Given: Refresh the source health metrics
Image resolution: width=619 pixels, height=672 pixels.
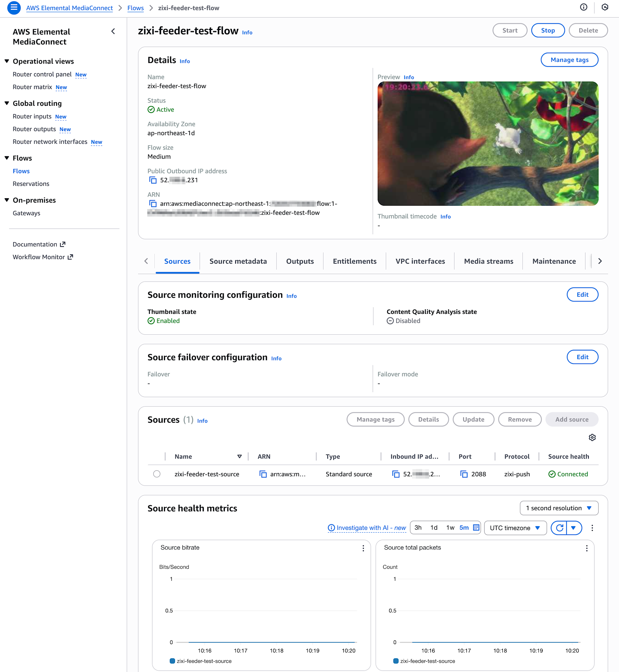Looking at the screenshot, I should click(x=559, y=528).
